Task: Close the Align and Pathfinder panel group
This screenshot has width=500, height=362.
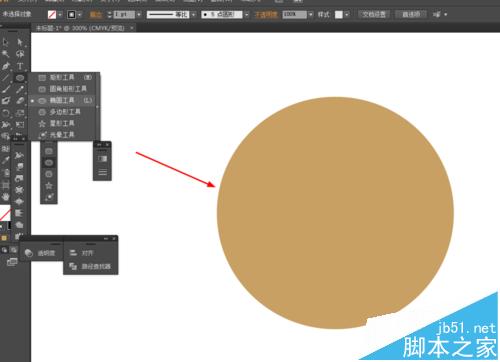Action: point(114,239)
